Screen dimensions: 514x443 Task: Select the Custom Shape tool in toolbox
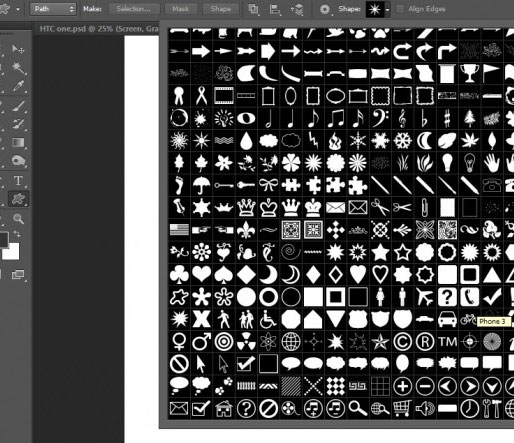18,199
